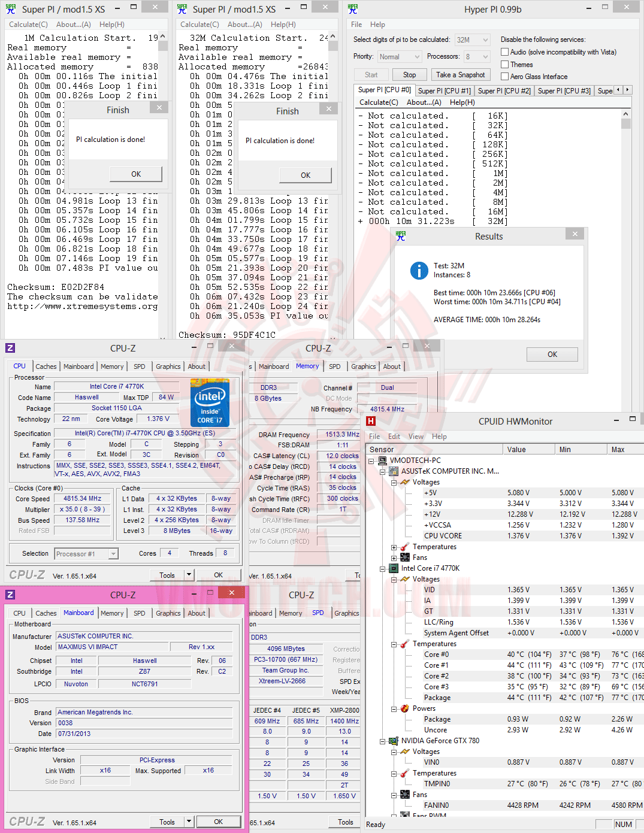Click Stop button in Hyper PI
The height and width of the screenshot is (833, 644).
(x=409, y=75)
